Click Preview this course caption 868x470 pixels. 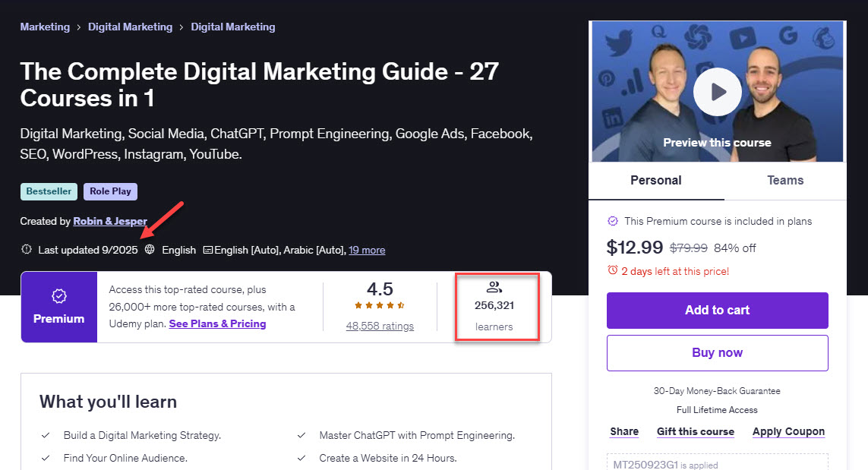pyautogui.click(x=717, y=143)
